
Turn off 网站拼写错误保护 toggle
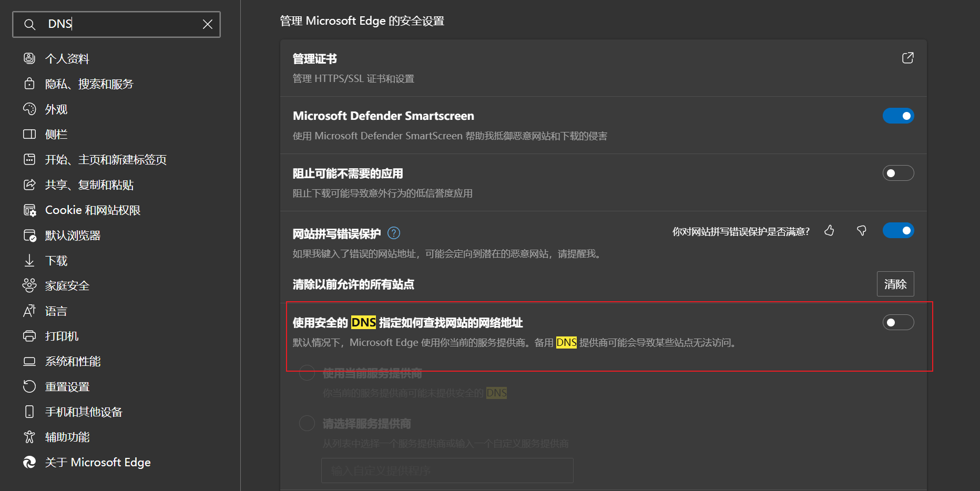(x=898, y=230)
